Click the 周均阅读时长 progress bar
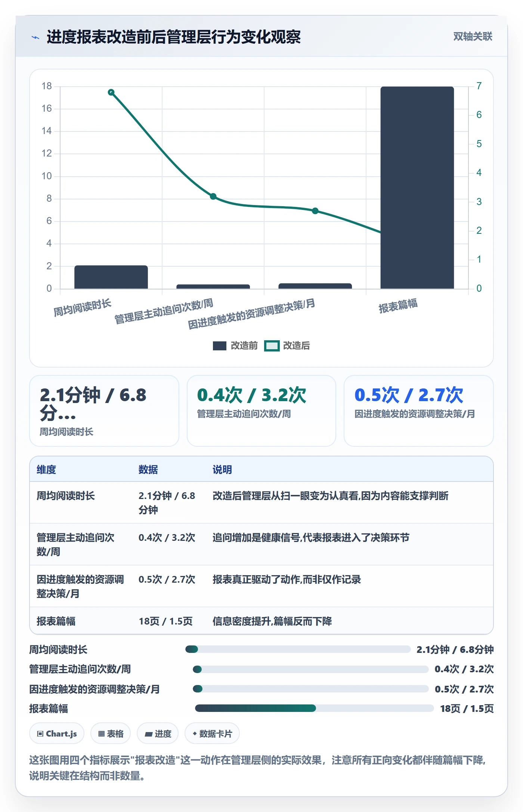This screenshot has height=812, width=523. [298, 649]
